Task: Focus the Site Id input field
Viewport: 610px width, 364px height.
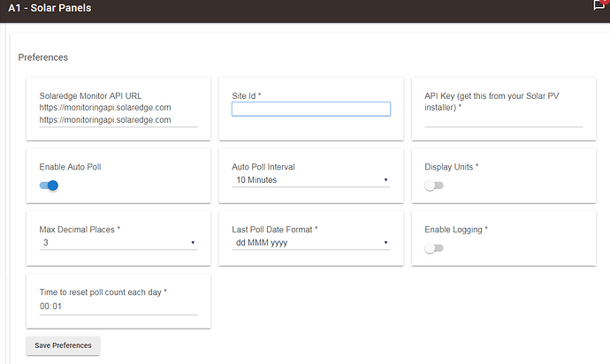Action: 311,109
